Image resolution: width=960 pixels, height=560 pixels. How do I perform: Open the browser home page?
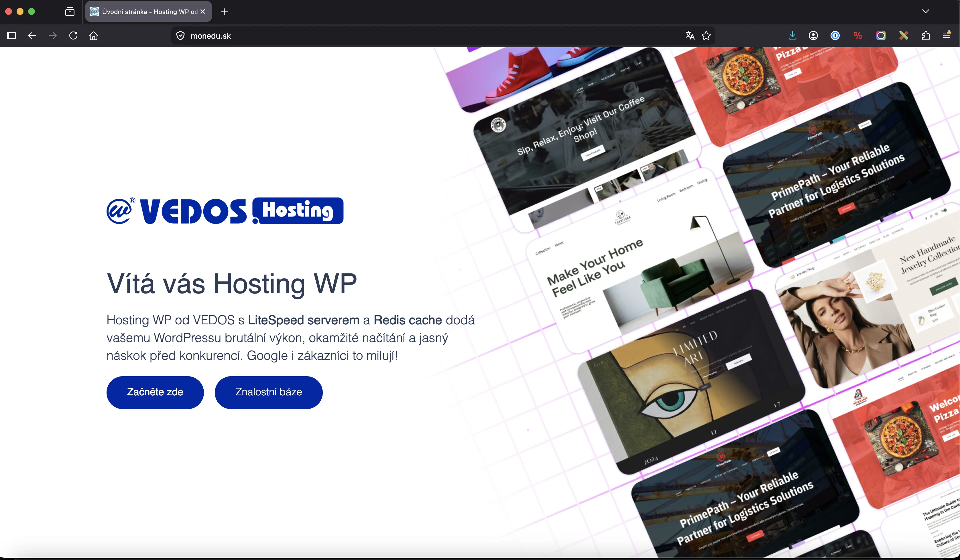[x=94, y=36]
